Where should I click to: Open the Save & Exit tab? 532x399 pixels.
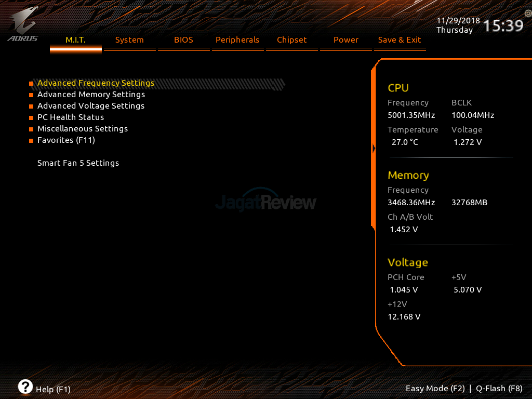pyautogui.click(x=400, y=40)
